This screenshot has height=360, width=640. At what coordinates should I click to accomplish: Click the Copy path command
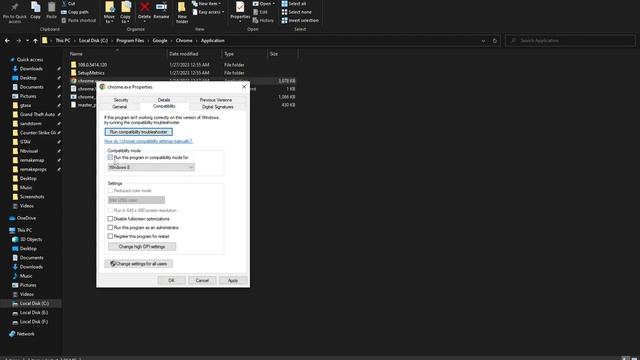click(x=75, y=12)
